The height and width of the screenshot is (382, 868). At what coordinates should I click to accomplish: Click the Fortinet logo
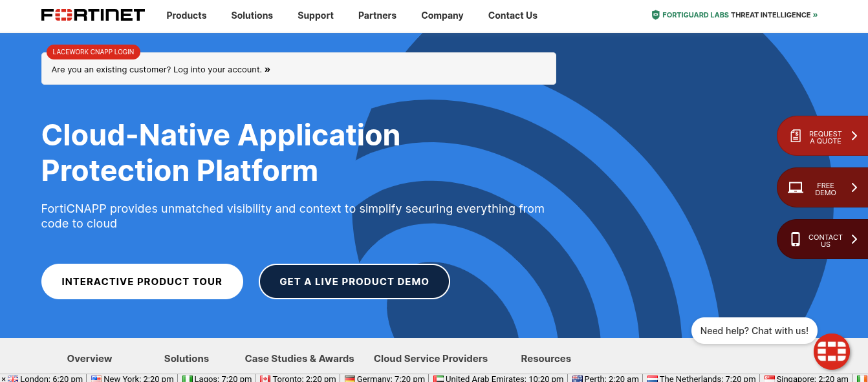click(x=93, y=15)
